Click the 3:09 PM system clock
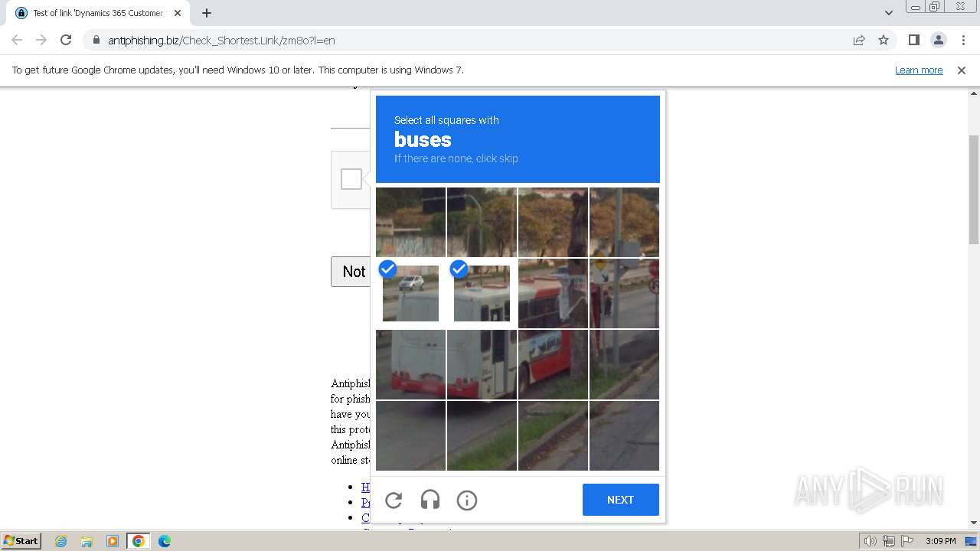 (x=940, y=541)
